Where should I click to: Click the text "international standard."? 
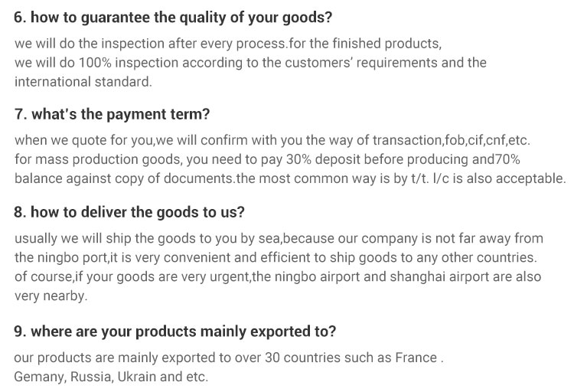[83, 81]
